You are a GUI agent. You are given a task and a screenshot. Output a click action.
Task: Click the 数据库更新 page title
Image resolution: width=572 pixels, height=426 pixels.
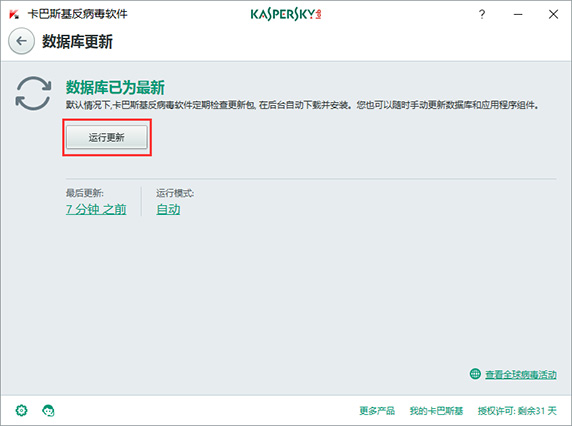pyautogui.click(x=77, y=41)
